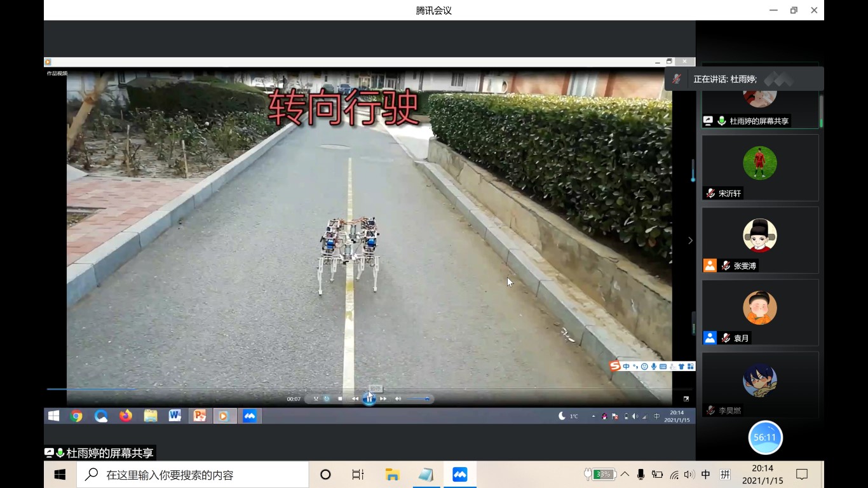Open the notification center icon
868x488 pixels.
(x=802, y=475)
